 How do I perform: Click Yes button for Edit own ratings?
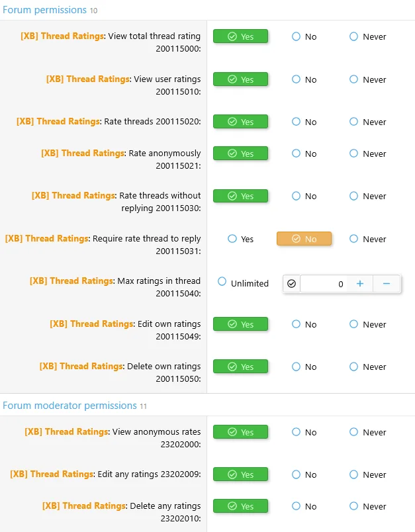coord(240,324)
